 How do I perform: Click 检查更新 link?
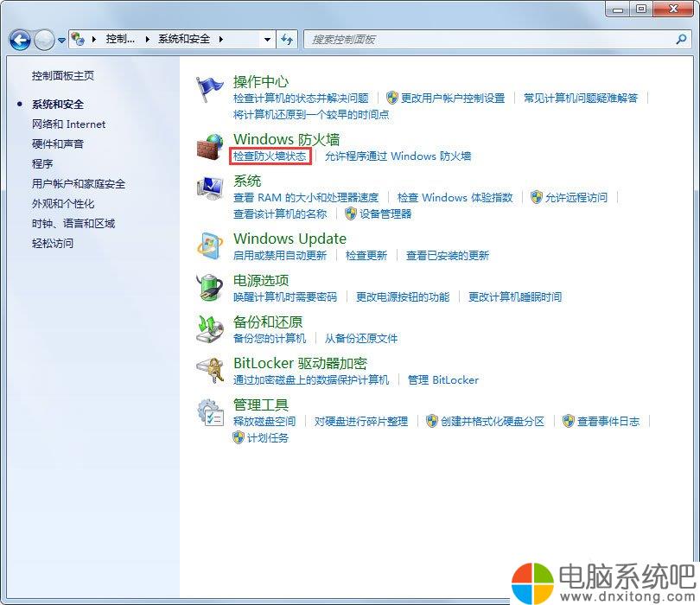[366, 255]
